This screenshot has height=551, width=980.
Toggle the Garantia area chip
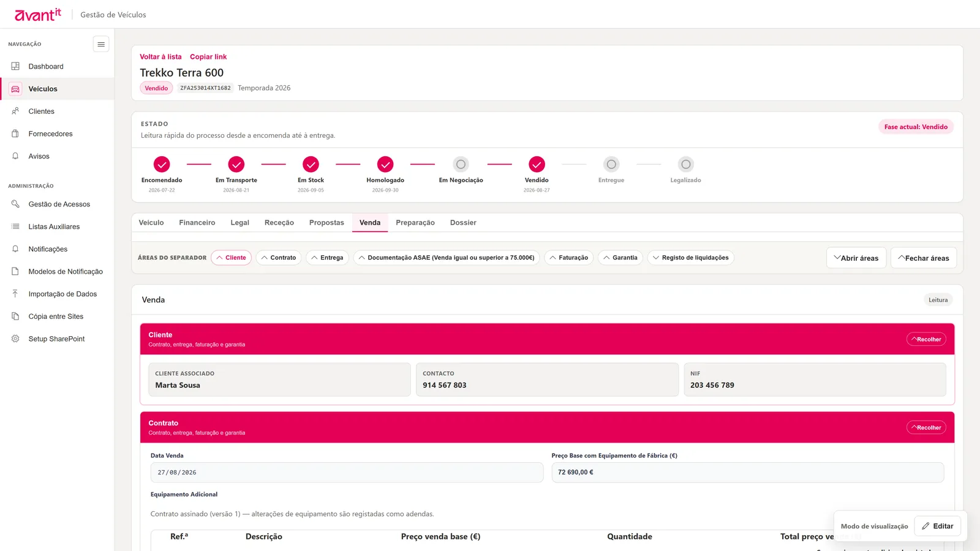click(x=620, y=258)
